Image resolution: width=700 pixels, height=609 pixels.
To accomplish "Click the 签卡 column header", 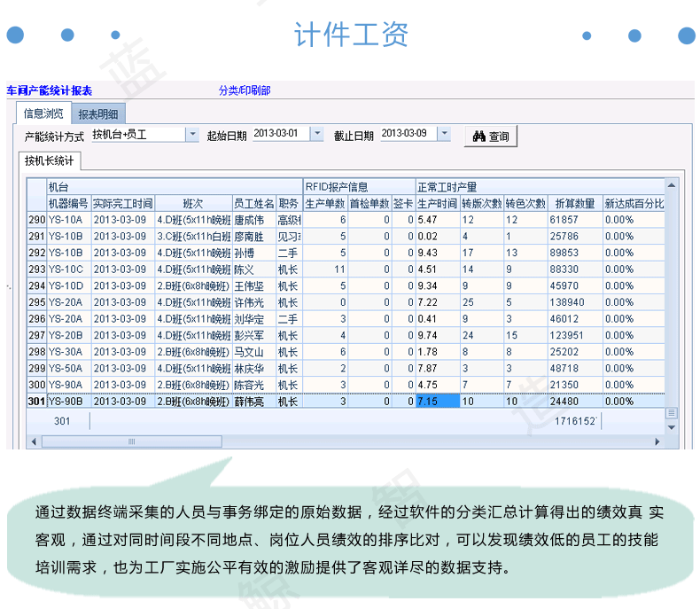I will (x=402, y=204).
